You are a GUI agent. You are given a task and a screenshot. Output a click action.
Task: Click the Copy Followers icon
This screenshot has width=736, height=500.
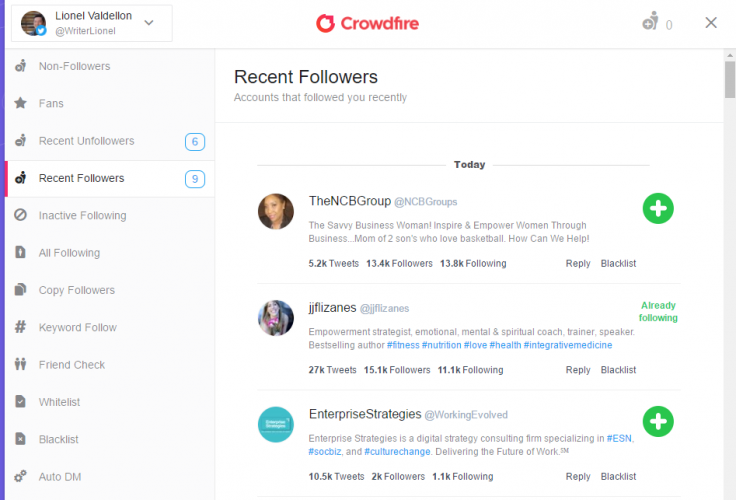pos(20,290)
